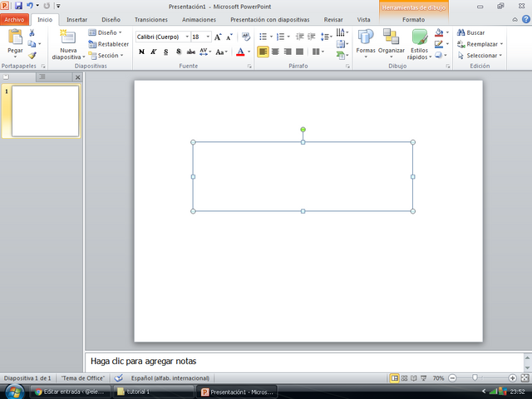532x399 pixels.
Task: Select the Format Painter brush icon
Action: click(x=32, y=55)
